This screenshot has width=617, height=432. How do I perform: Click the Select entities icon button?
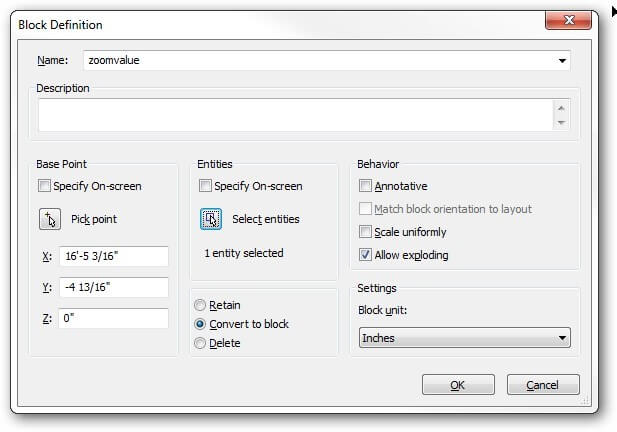coord(211,219)
